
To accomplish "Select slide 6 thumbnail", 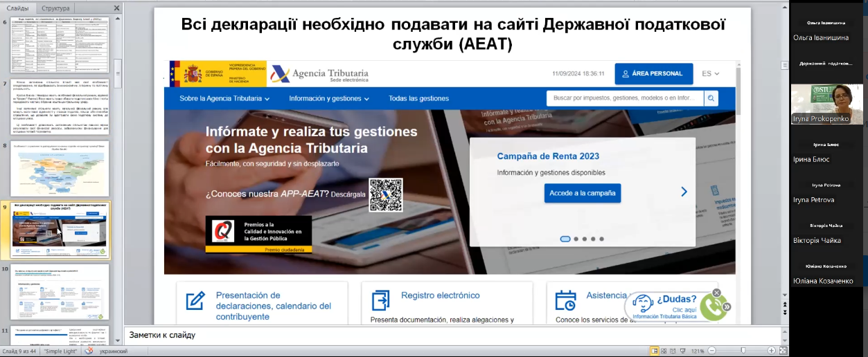I will [x=60, y=45].
